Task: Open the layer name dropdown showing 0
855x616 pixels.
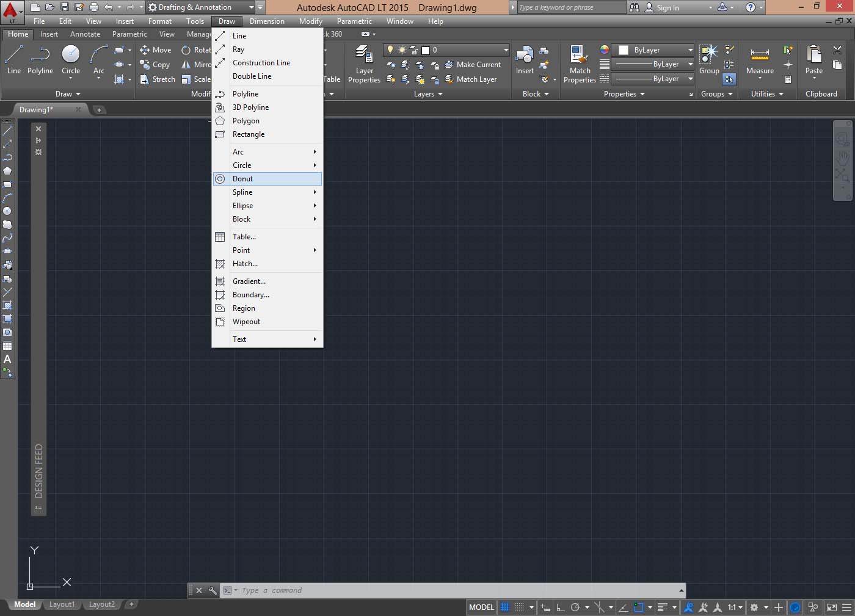Action: 446,50
